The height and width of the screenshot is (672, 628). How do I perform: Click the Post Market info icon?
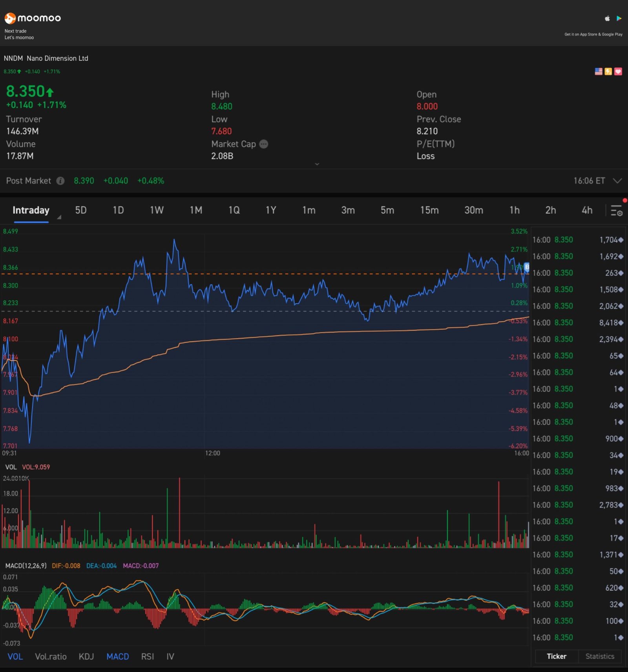60,181
